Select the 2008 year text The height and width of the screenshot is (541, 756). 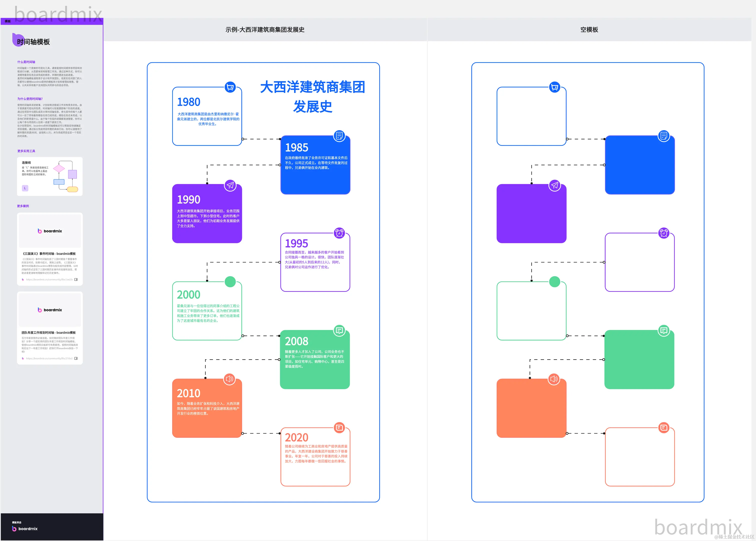pyautogui.click(x=296, y=341)
